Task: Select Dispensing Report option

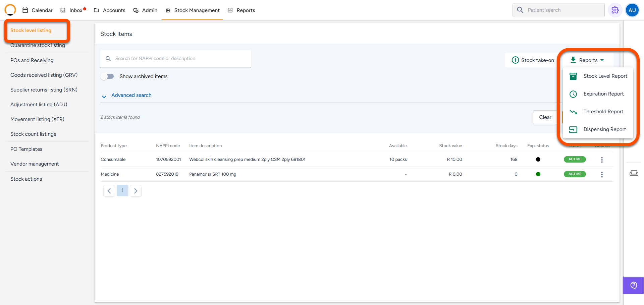Action: pos(604,129)
